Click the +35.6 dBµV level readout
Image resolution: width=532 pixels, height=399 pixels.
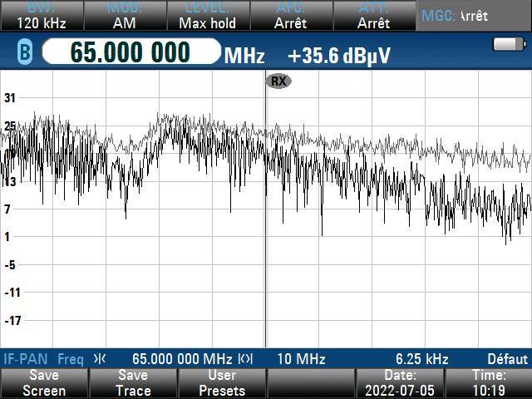point(339,56)
